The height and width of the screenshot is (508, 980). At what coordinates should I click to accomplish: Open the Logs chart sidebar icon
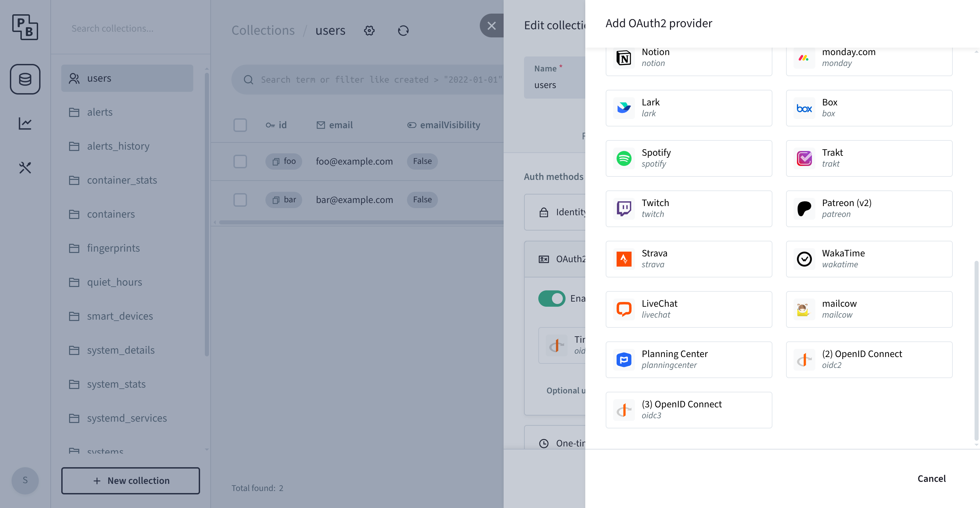(x=25, y=123)
